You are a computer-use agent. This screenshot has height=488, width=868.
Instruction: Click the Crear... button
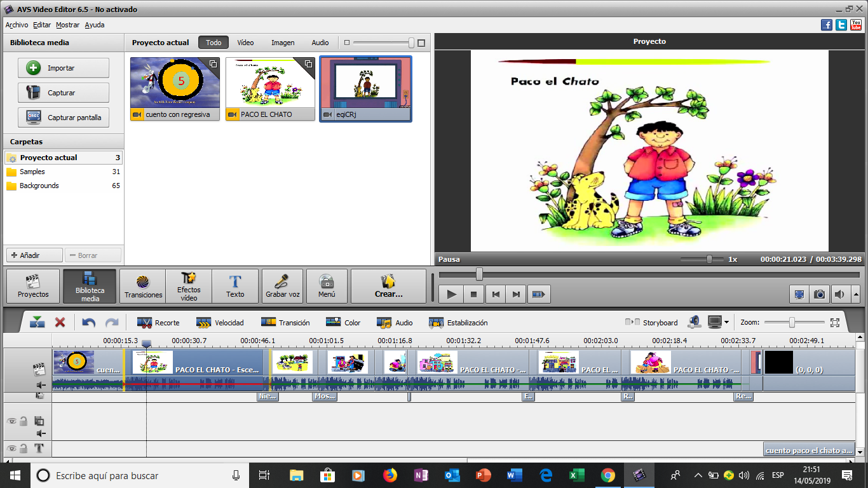point(388,286)
